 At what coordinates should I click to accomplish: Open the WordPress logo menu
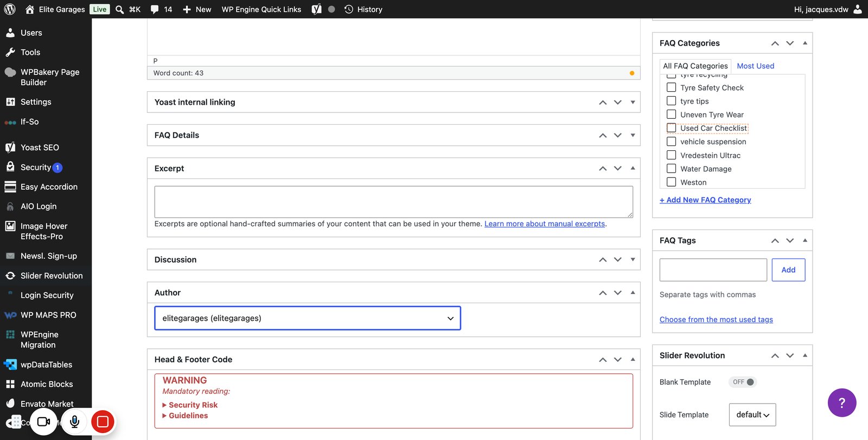click(x=10, y=9)
